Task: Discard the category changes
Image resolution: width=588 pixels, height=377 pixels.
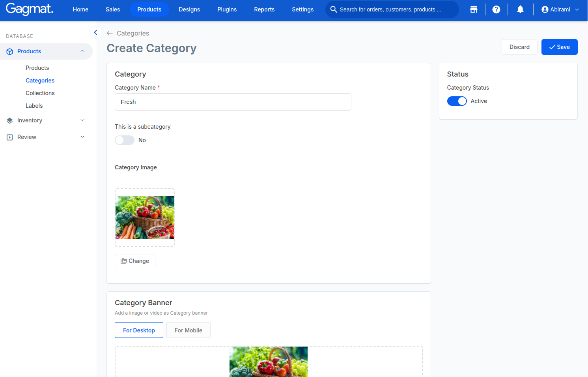Action: tap(519, 47)
